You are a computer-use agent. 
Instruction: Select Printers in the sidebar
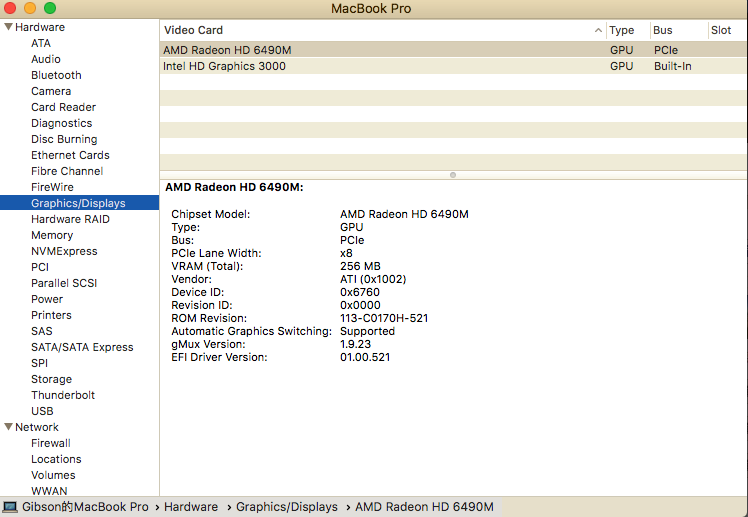[x=51, y=315]
